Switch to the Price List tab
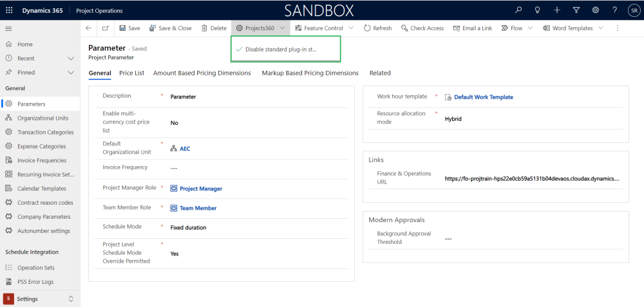 (x=132, y=73)
